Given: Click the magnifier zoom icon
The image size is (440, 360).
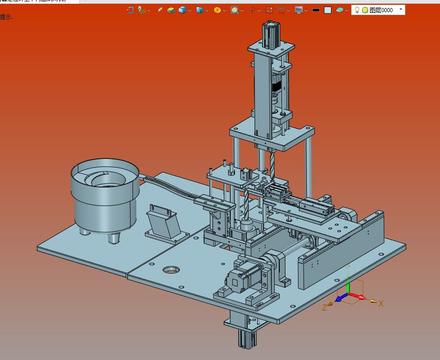Looking at the screenshot, I should pyautogui.click(x=235, y=10).
